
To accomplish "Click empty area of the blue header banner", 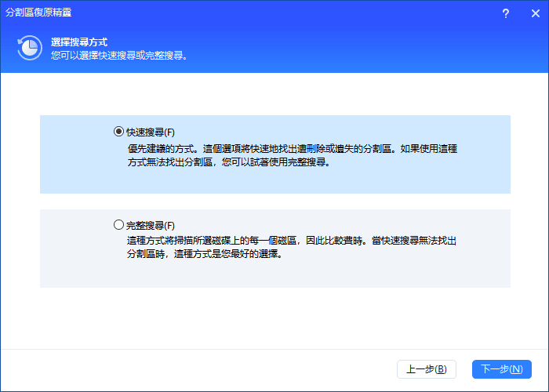I will [x=353, y=49].
